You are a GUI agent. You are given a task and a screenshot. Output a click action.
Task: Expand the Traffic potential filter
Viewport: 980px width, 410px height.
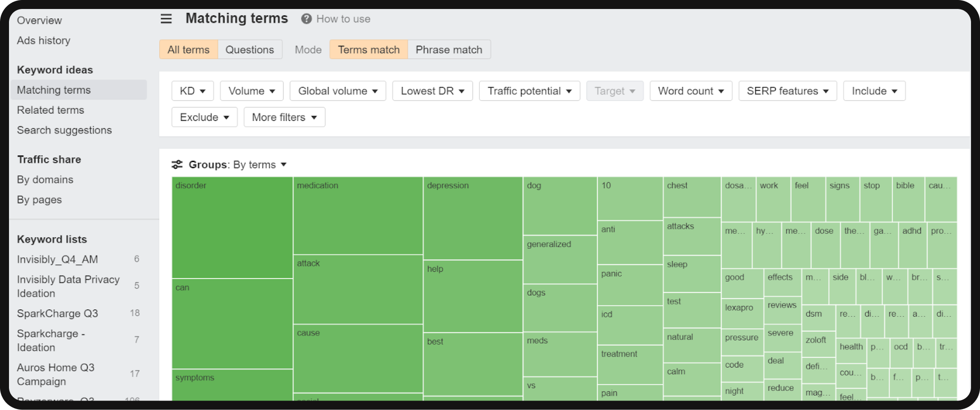click(530, 91)
